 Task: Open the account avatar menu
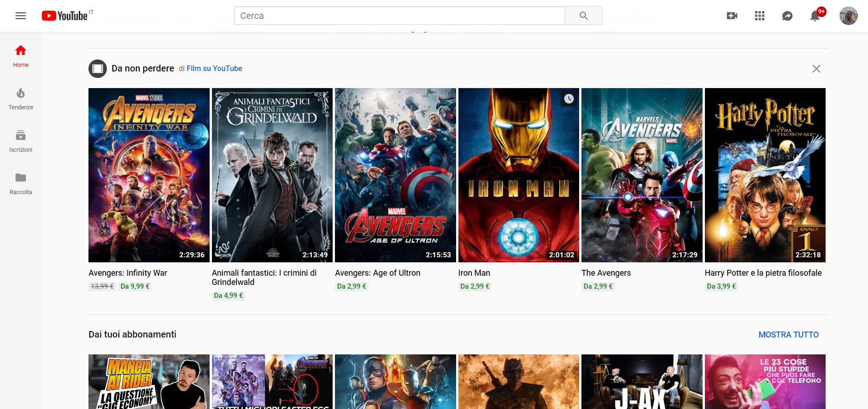pyautogui.click(x=848, y=16)
